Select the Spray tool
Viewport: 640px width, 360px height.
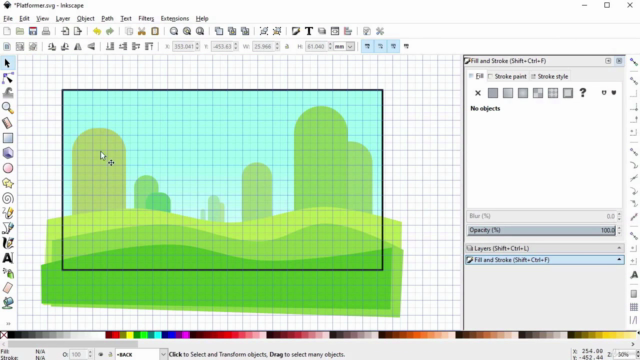[7, 273]
